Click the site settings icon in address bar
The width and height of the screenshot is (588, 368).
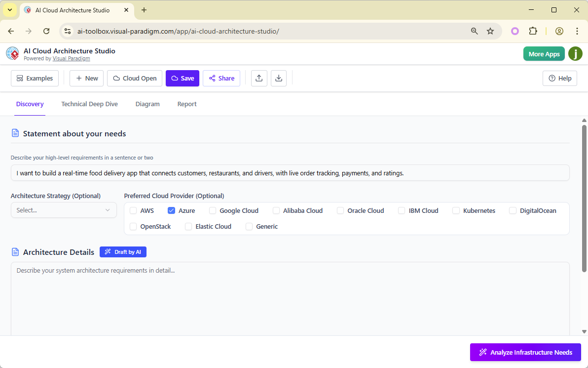[x=67, y=31]
